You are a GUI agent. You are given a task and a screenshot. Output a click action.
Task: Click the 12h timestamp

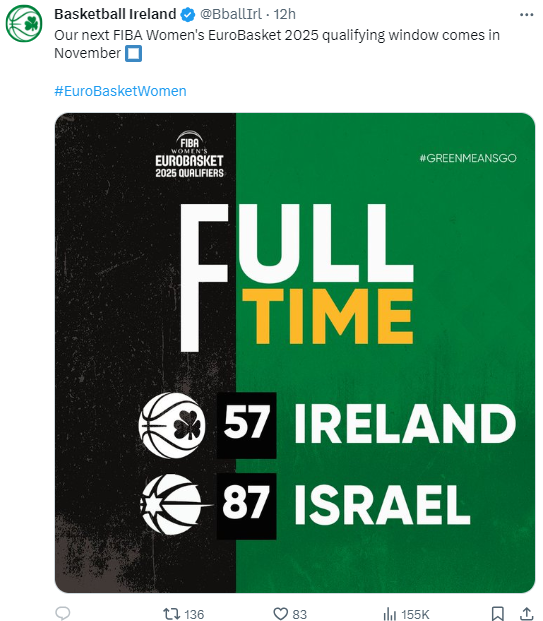pos(285,14)
